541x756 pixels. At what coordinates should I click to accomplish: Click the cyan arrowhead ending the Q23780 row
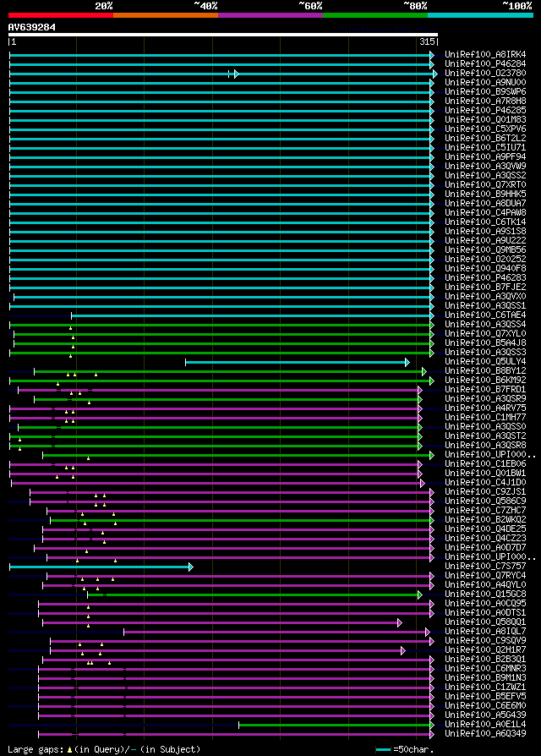click(435, 74)
